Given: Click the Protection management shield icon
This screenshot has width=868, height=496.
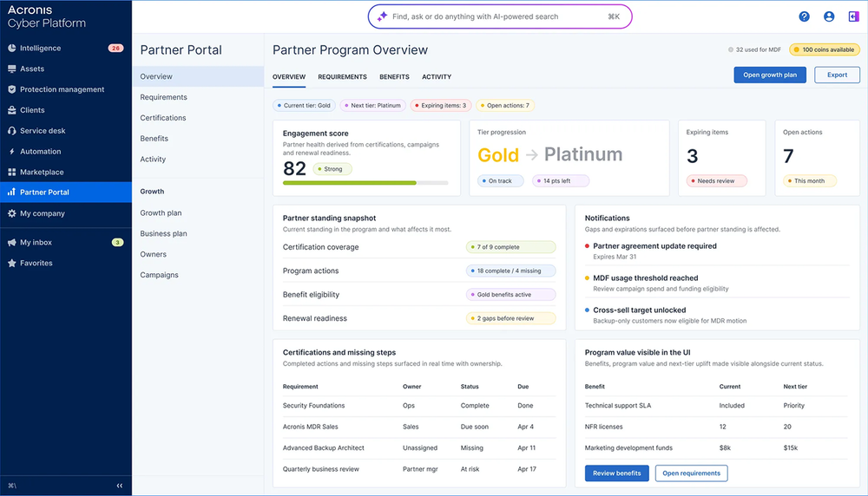Looking at the screenshot, I should point(11,89).
